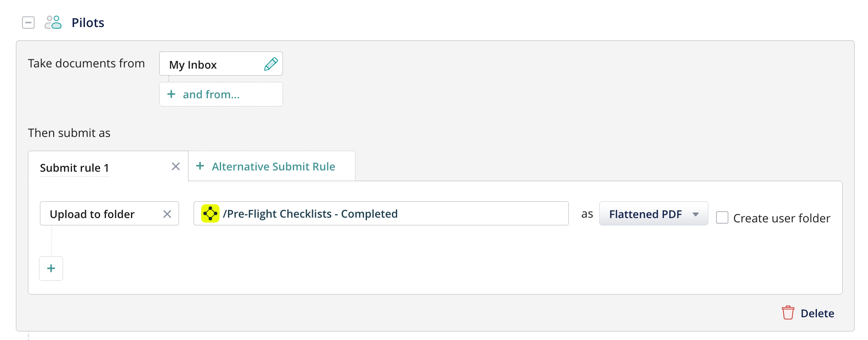Screen dimensions: 868x340
Task: Enable the Create user folder checkbox
Action: (722, 218)
